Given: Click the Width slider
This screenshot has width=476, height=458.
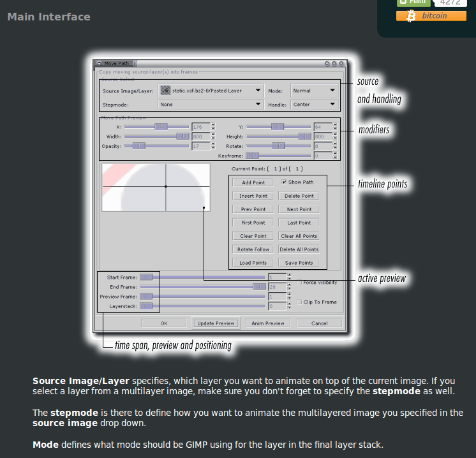Looking at the screenshot, I should point(156,137).
